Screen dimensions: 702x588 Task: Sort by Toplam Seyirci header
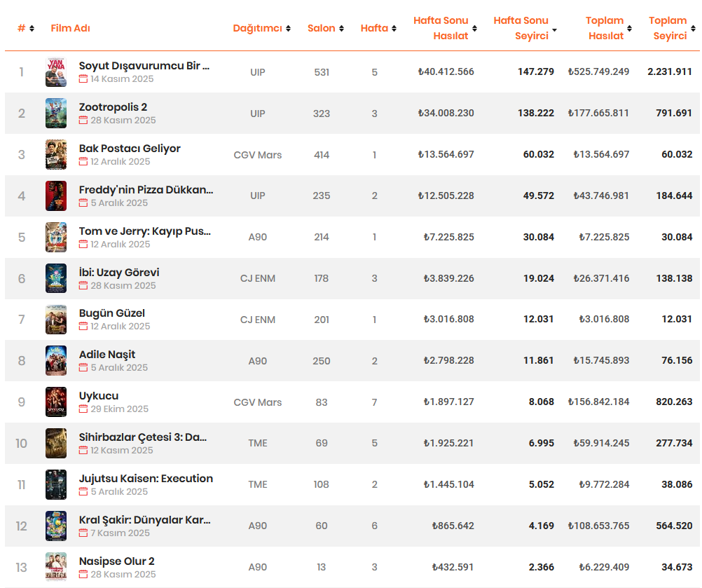point(670,28)
